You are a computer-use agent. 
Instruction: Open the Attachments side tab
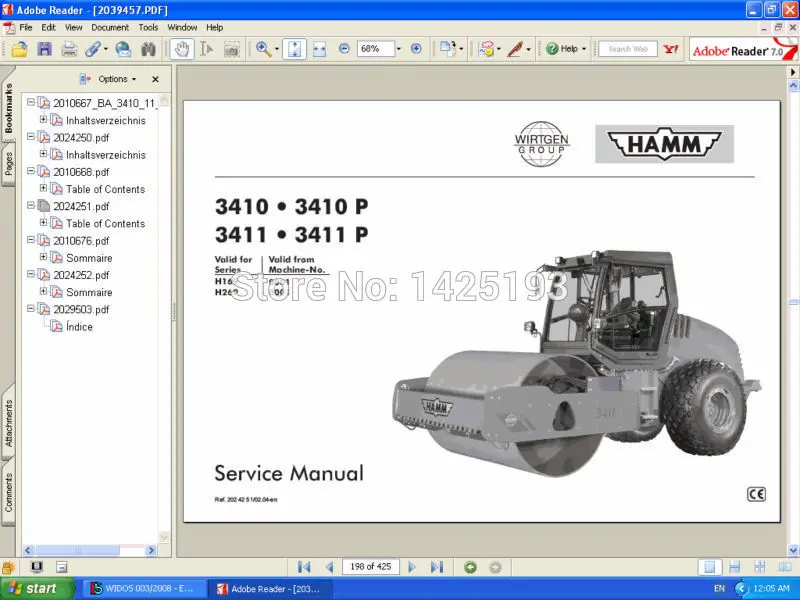pos(9,423)
